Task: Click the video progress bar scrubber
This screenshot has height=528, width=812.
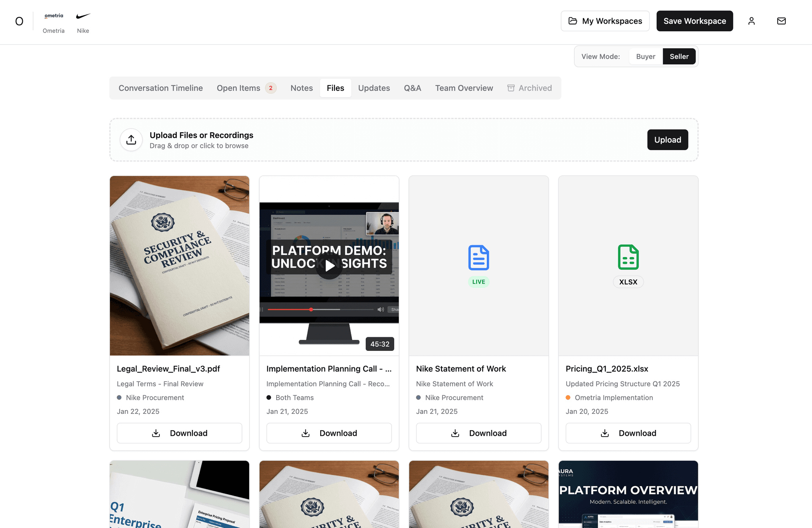Action: click(x=311, y=310)
